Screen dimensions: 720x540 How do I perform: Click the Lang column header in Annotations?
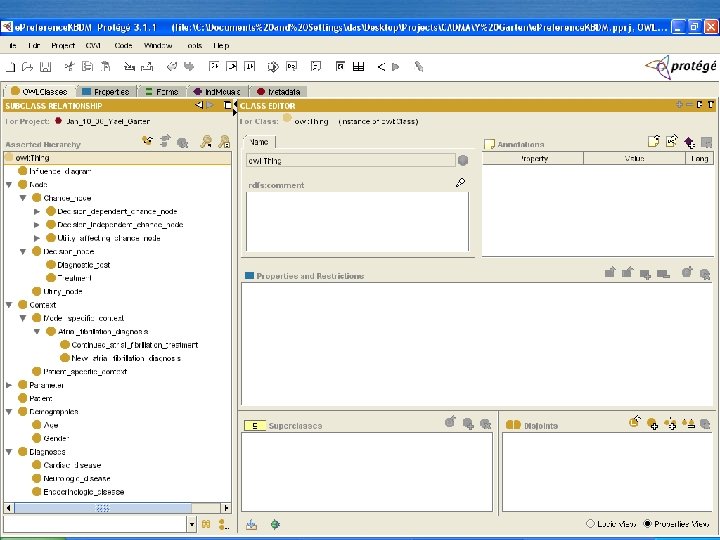pyautogui.click(x=700, y=158)
